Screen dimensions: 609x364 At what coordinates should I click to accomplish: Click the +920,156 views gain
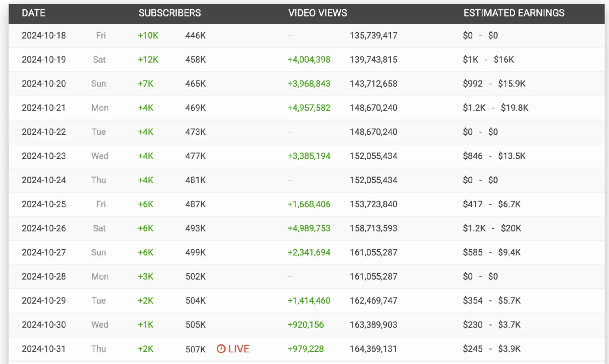click(305, 324)
